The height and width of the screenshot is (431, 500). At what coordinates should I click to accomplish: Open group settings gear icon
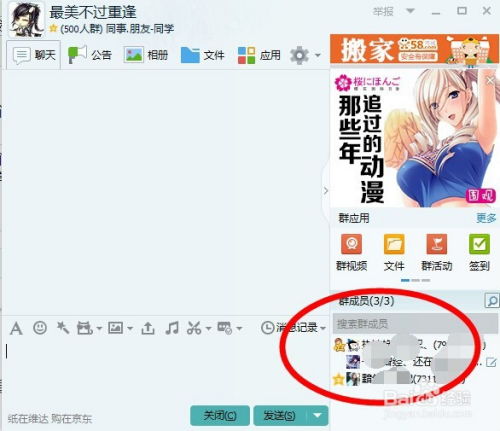tap(299, 55)
